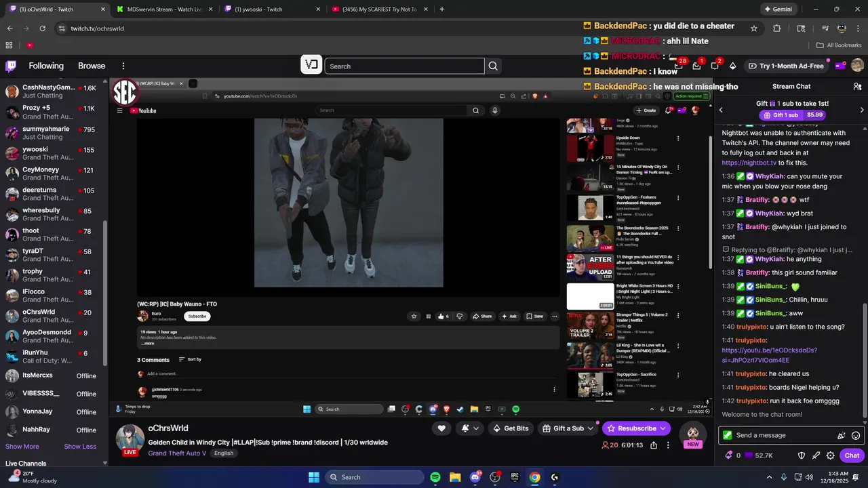The width and height of the screenshot is (868, 488).
Task: Open the Browse page
Action: pyautogui.click(x=92, y=66)
